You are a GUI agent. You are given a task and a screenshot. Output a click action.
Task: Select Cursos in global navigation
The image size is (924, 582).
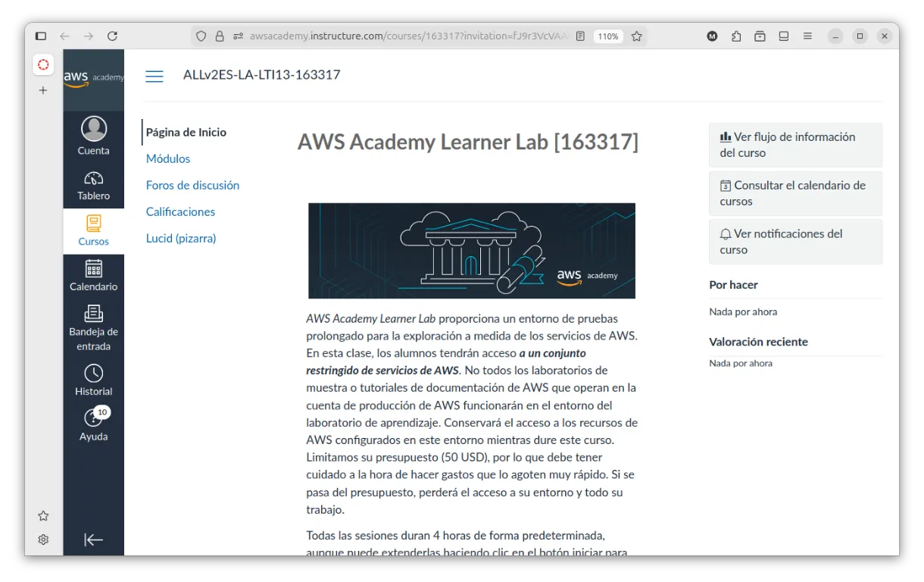click(94, 231)
